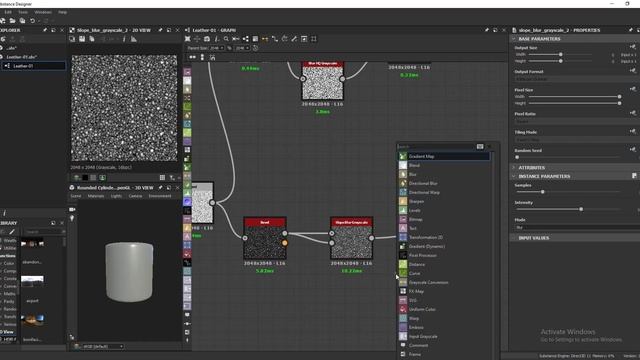This screenshot has height=360, width=640.
Task: Click the FX-Map node icon in list
Action: point(403,291)
